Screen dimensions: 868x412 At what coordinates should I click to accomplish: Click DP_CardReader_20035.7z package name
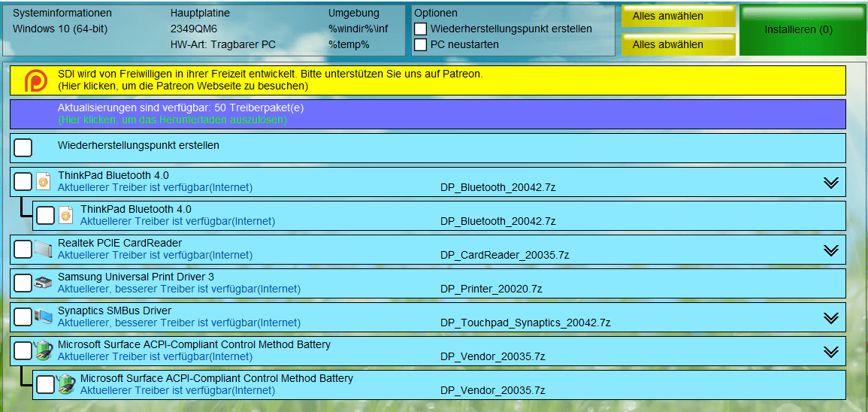click(505, 255)
